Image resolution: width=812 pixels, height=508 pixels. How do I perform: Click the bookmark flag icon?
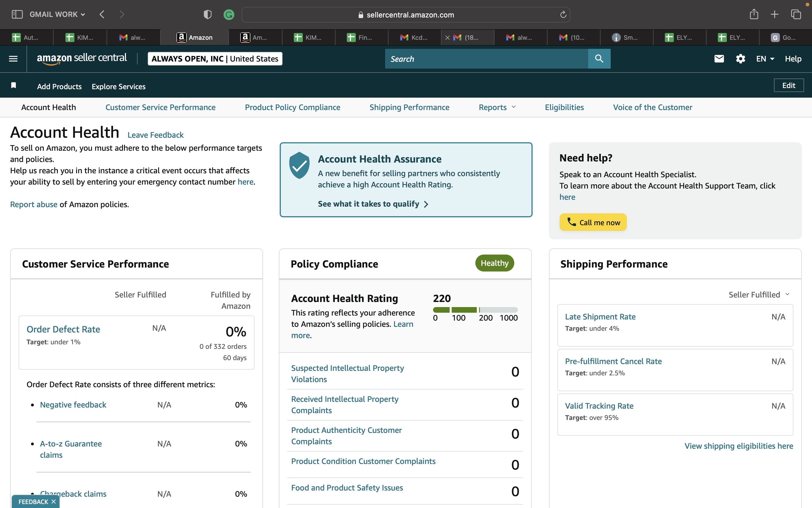[14, 85]
